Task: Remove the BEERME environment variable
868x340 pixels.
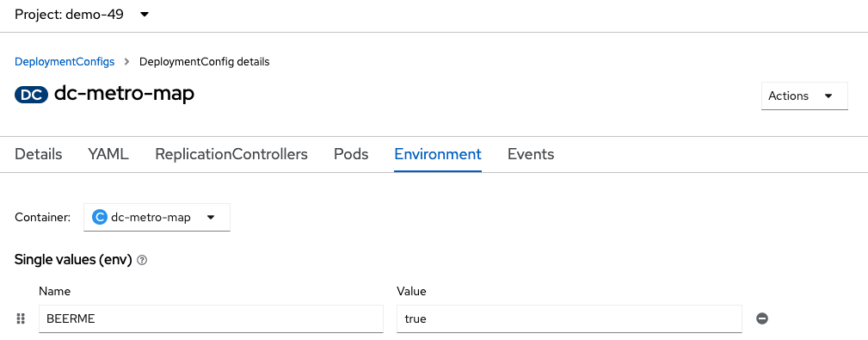Action: coord(762,318)
